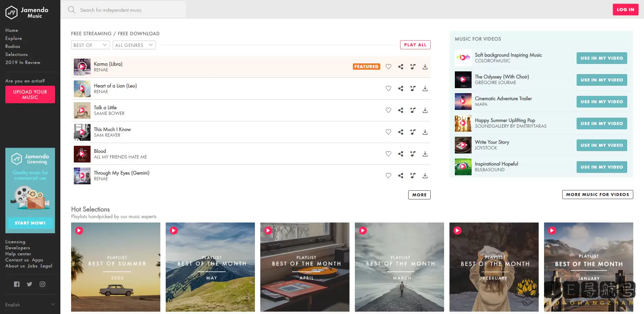The width and height of the screenshot is (644, 314).
Task: Open Jamendo's Instagram page icon
Action: (x=42, y=284)
